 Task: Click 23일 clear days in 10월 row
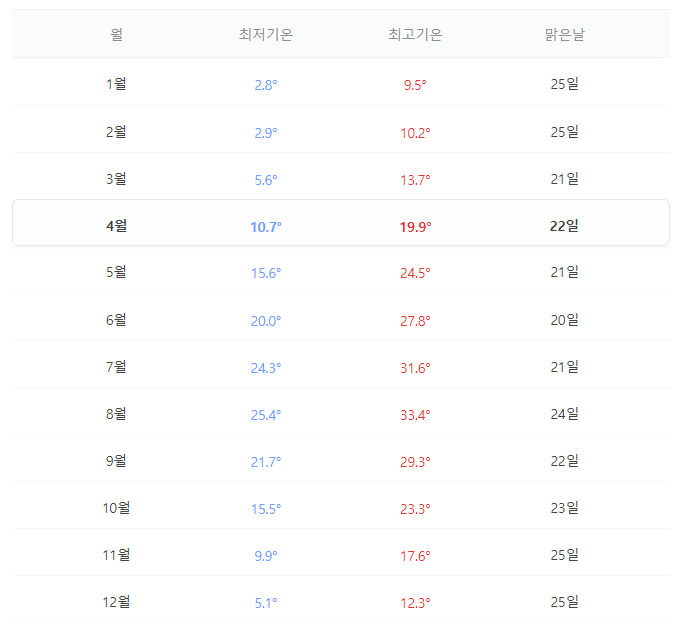pyautogui.click(x=564, y=508)
